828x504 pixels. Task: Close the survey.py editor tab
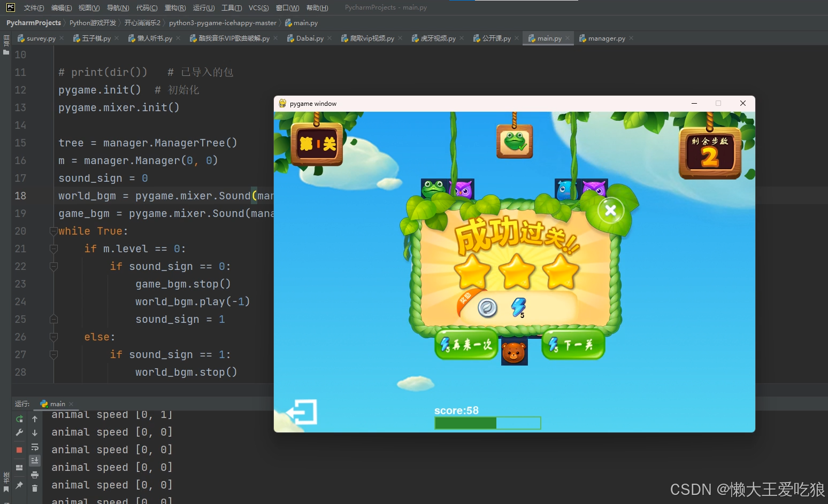point(62,38)
